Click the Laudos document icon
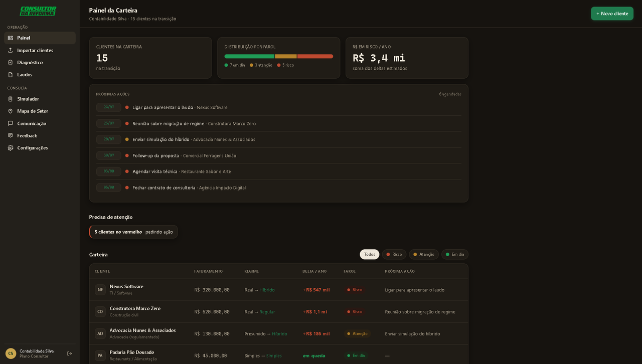 pos(11,74)
